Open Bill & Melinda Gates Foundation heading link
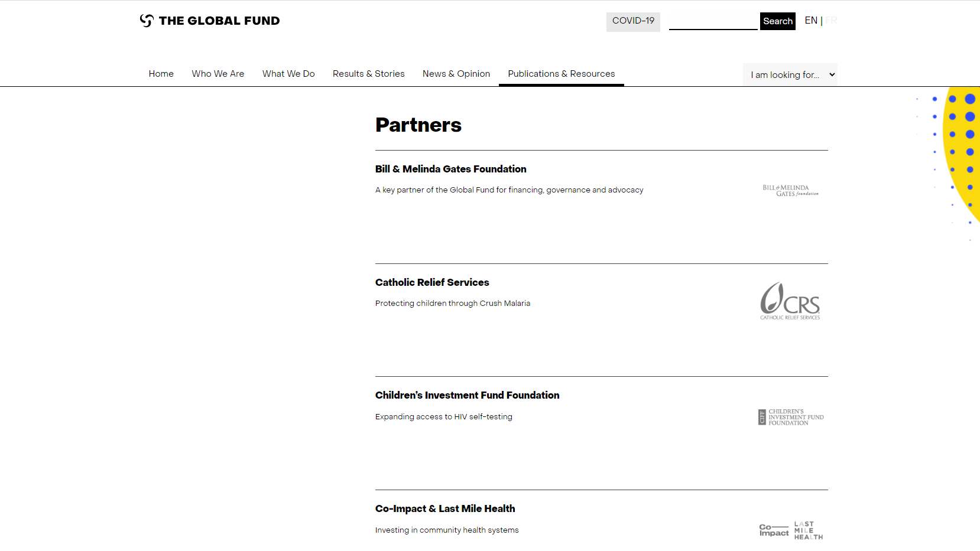980x551 pixels. [x=450, y=169]
